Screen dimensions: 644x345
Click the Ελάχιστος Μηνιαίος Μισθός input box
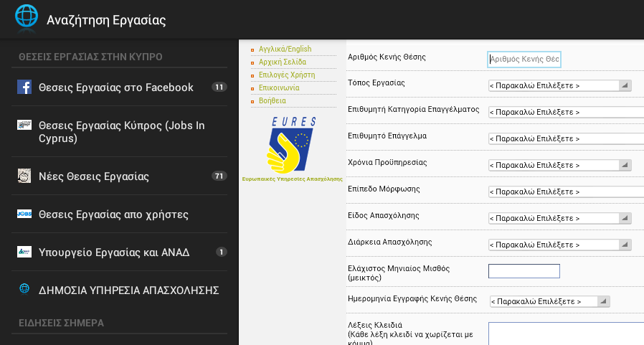click(524, 271)
